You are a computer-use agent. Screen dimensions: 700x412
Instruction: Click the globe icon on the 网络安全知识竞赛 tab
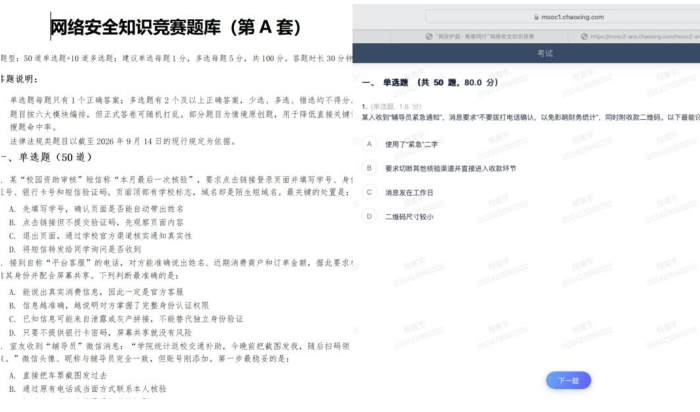[x=429, y=36]
